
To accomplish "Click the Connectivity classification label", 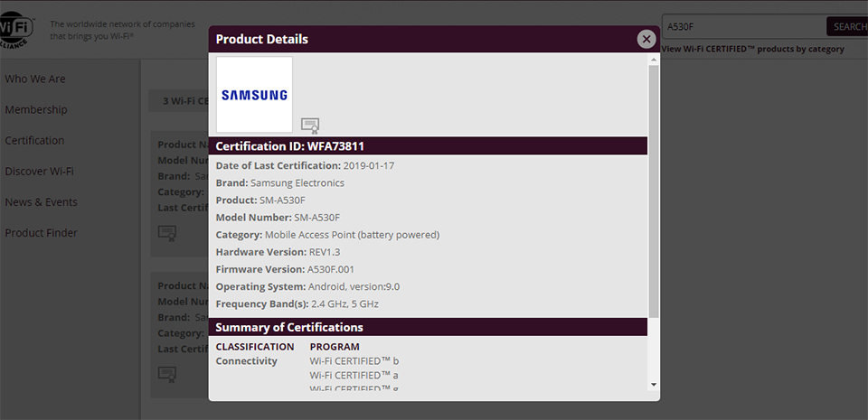I will tap(246, 361).
